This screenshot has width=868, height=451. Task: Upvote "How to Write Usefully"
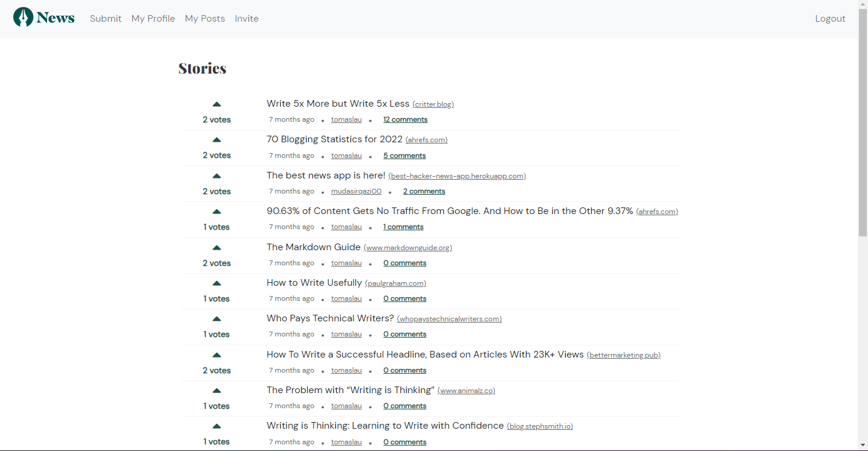pos(217,283)
